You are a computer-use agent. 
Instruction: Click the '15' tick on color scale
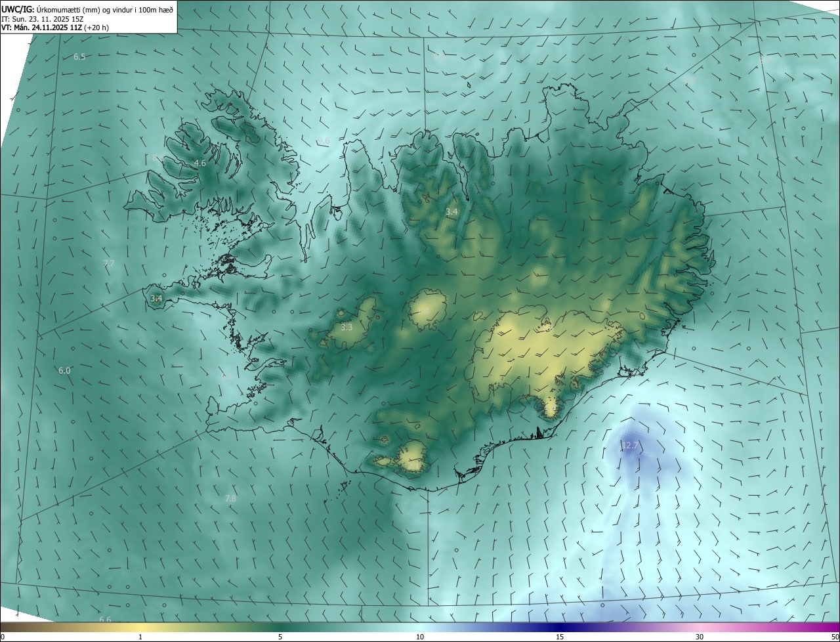pyautogui.click(x=560, y=637)
